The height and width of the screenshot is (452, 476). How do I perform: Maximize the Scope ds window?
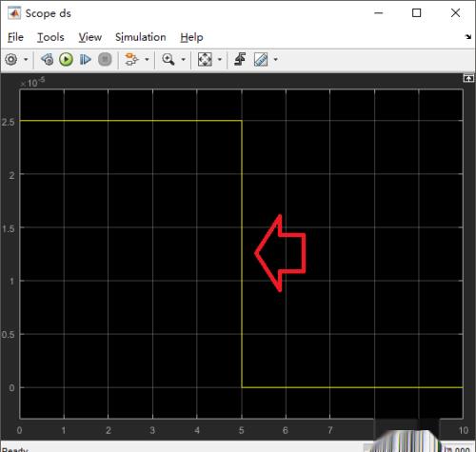tap(417, 13)
